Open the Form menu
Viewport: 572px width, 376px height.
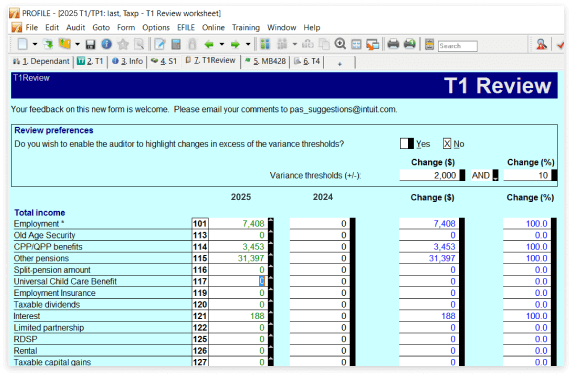tap(126, 27)
